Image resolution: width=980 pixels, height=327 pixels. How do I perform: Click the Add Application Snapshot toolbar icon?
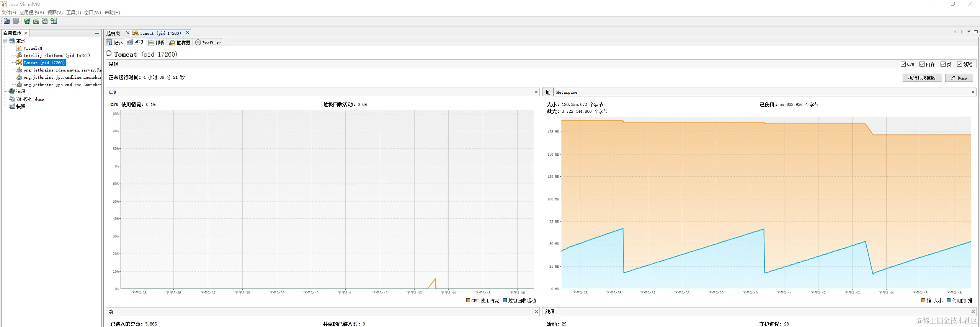(x=54, y=21)
